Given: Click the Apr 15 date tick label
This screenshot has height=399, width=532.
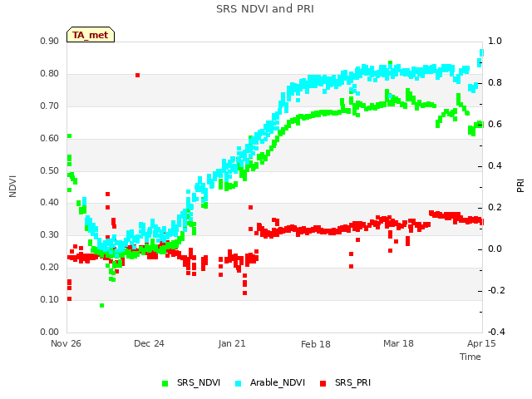Looking at the screenshot, I should pos(481,343).
